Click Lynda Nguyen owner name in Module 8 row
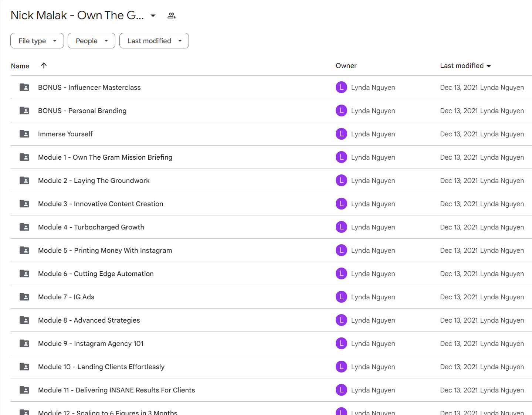532x415 pixels. [x=373, y=320]
